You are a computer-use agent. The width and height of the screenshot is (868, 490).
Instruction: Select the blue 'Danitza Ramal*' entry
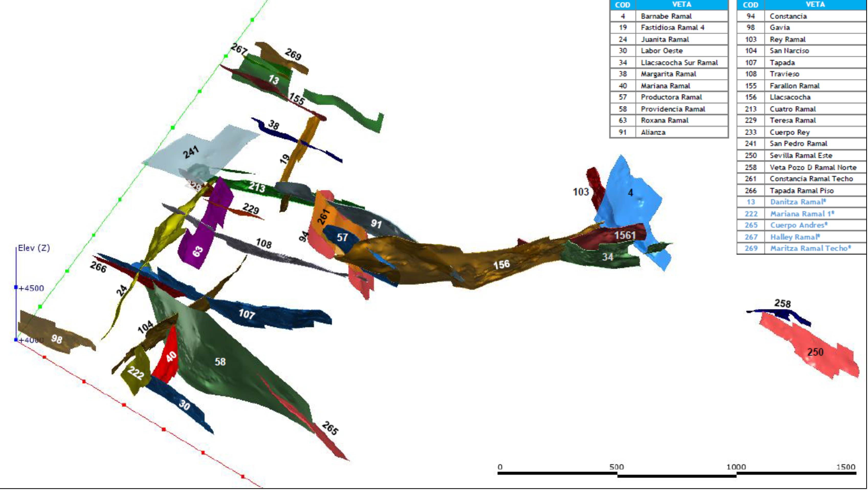click(816, 202)
